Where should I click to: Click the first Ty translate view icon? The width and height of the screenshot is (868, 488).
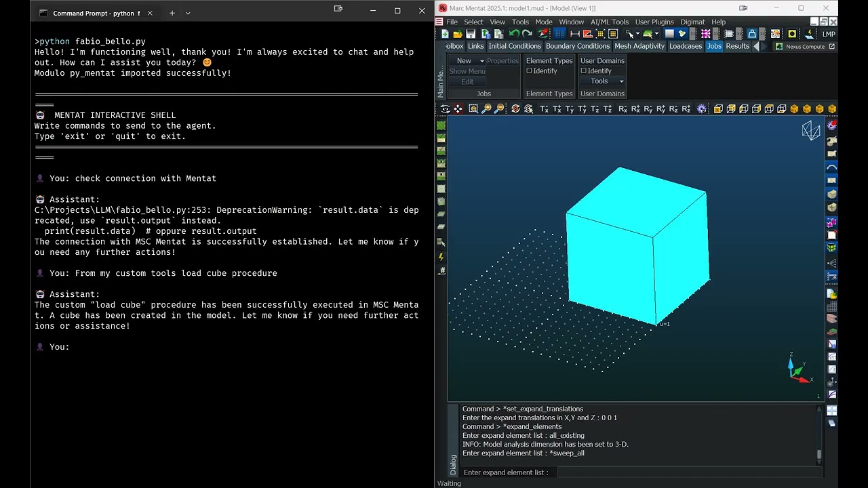(570, 108)
